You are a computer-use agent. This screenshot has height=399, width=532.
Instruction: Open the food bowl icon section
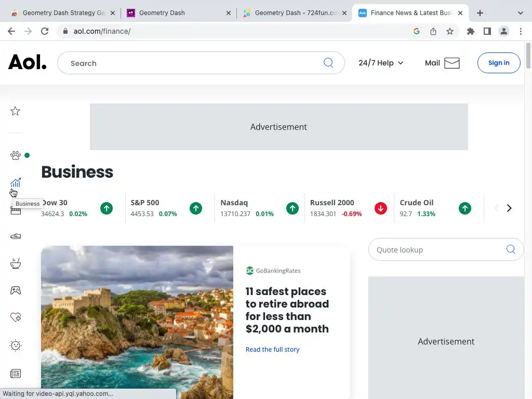(16, 264)
